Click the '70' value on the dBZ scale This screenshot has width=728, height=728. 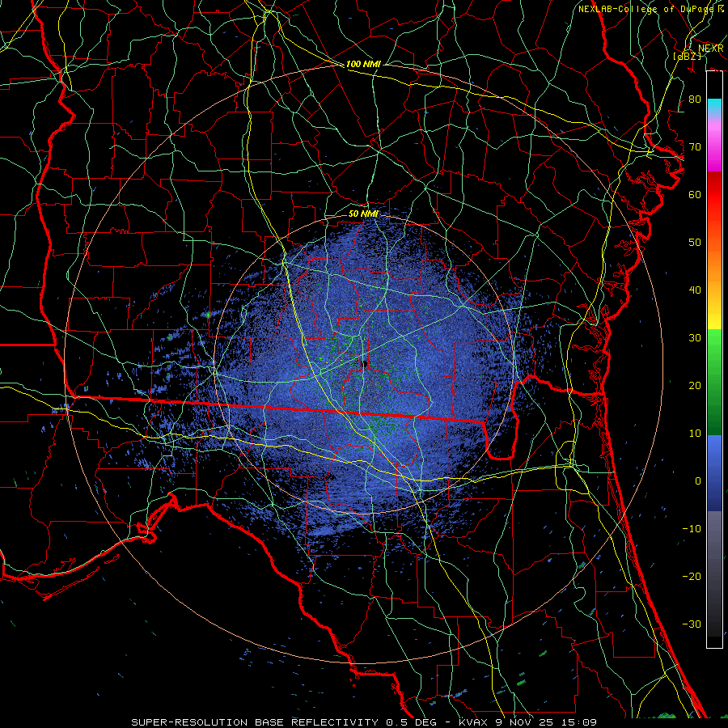click(x=695, y=147)
